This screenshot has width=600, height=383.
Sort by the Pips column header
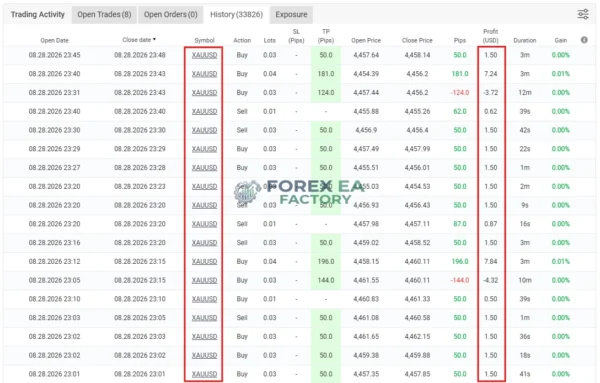(x=460, y=40)
